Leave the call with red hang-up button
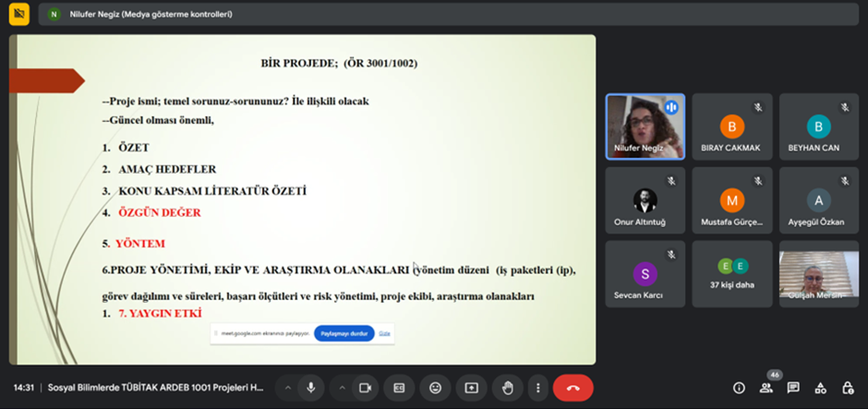Screen dimensions: 868x409 tap(573, 388)
